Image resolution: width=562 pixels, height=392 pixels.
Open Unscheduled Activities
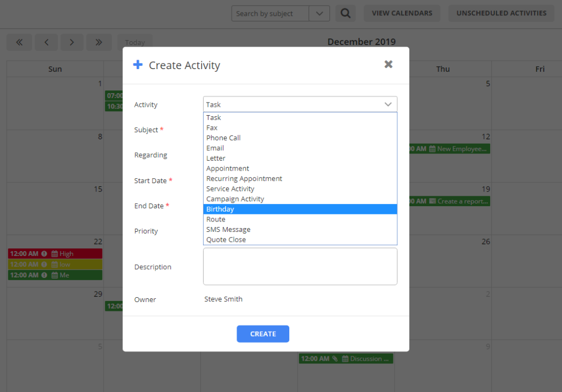[501, 13]
